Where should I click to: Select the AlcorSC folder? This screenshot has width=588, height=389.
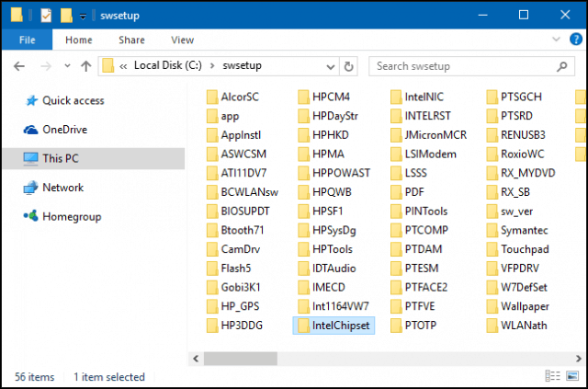232,97
